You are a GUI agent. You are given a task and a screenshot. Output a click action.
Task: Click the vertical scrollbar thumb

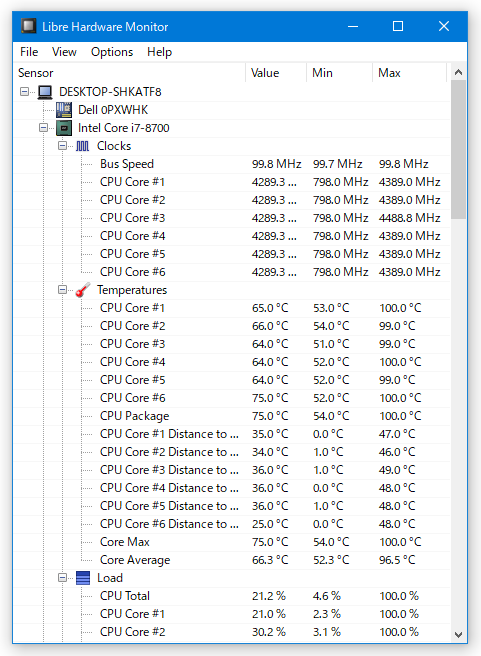click(x=458, y=149)
